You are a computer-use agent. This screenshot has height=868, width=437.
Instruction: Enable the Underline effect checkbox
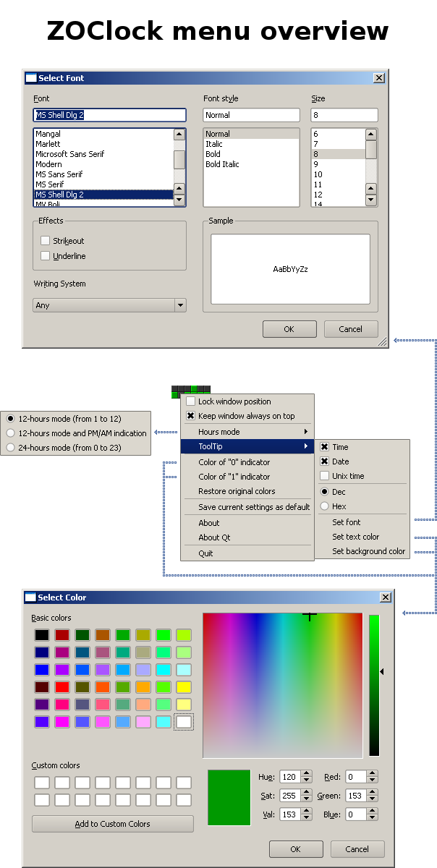pyautogui.click(x=46, y=256)
